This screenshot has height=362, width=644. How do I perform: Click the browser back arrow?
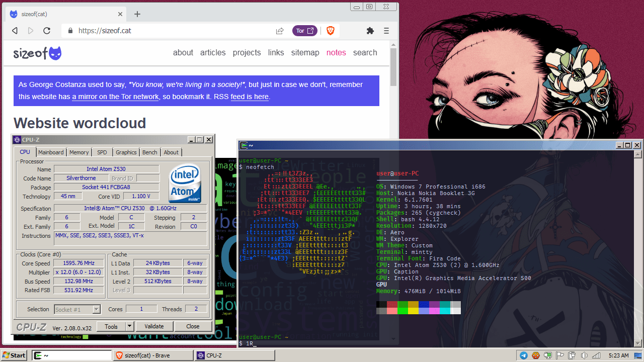[15, 31]
